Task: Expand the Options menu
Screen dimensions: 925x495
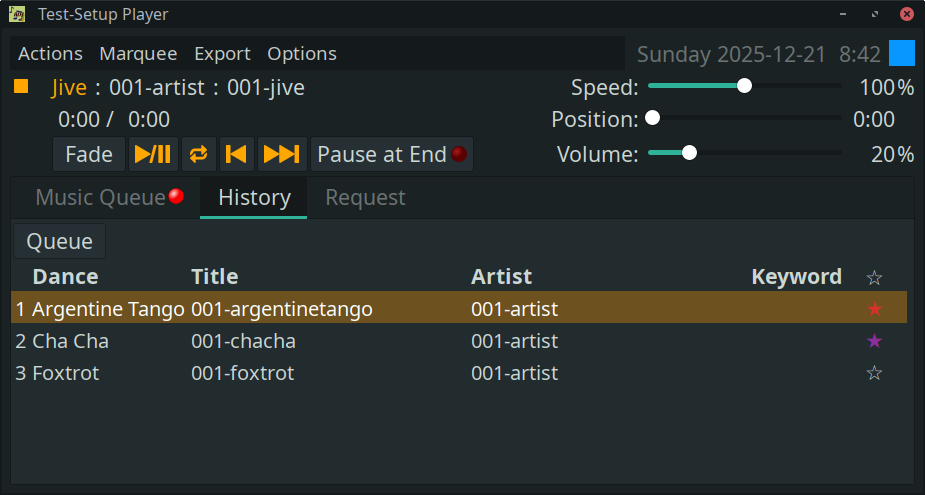Action: 302,53
